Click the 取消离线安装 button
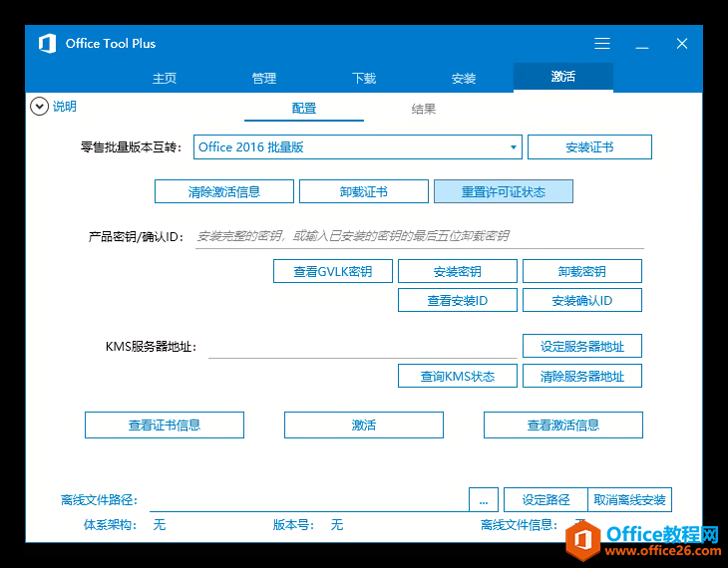The width and height of the screenshot is (728, 568). [x=629, y=500]
